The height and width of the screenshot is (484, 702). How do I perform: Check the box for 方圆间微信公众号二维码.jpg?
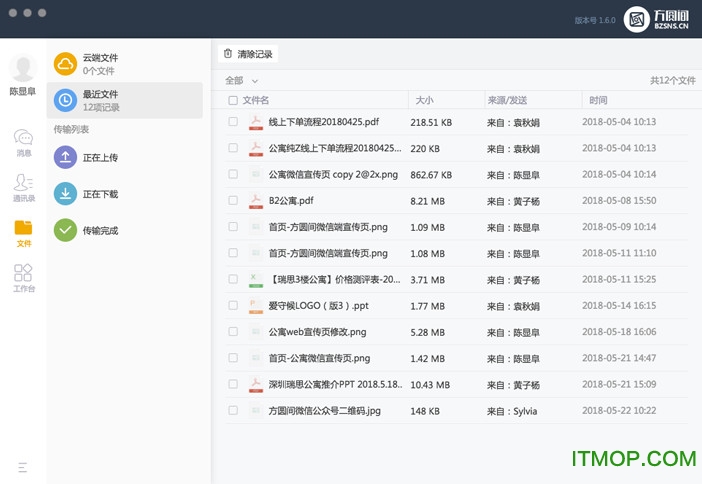[233, 410]
